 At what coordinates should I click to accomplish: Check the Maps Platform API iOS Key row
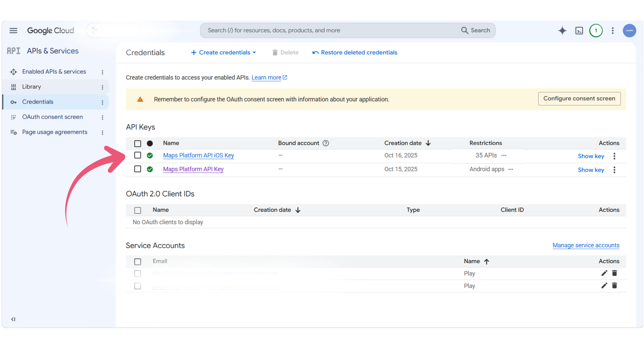pos(138,155)
